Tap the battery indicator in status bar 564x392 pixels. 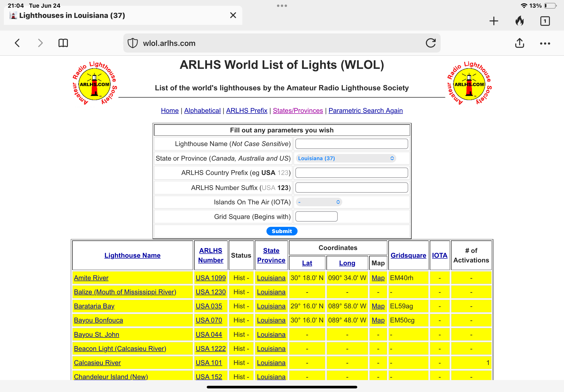[550, 6]
